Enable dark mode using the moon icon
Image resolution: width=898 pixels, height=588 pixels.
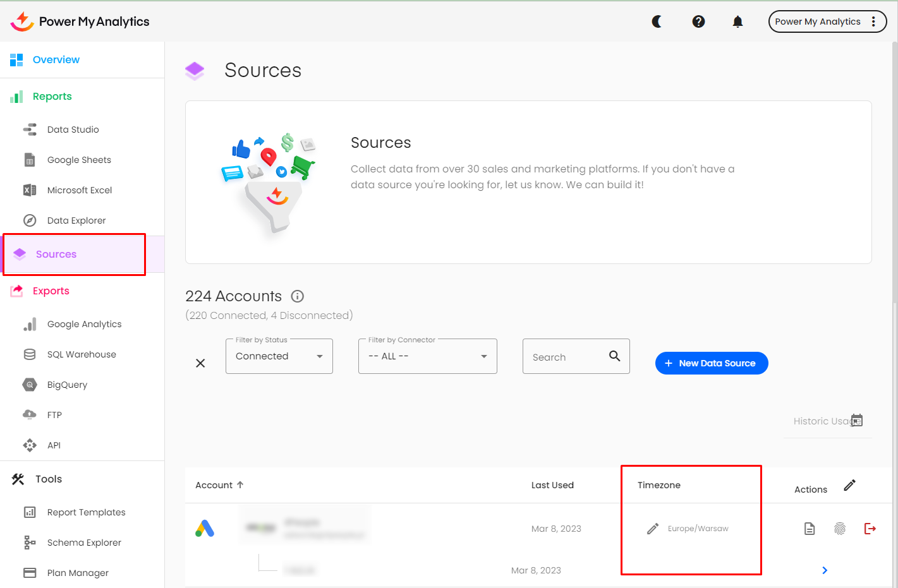point(657,21)
